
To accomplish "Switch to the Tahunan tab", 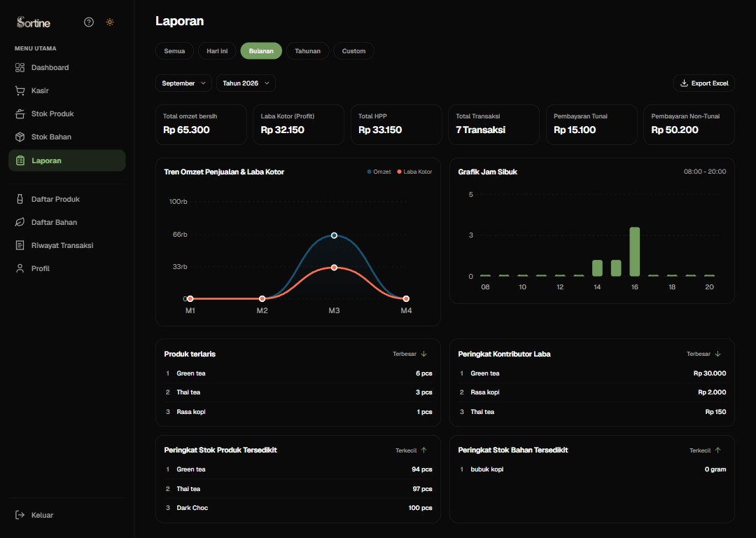I will click(x=307, y=51).
